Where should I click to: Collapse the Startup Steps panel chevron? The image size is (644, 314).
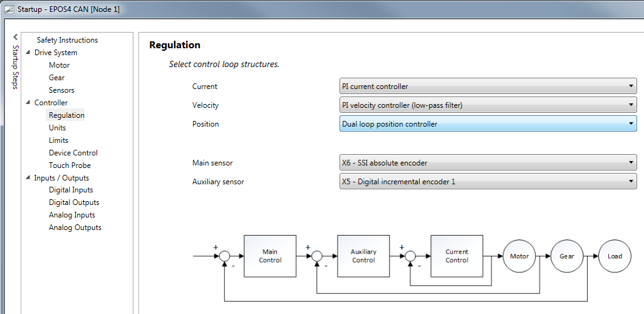16,38
